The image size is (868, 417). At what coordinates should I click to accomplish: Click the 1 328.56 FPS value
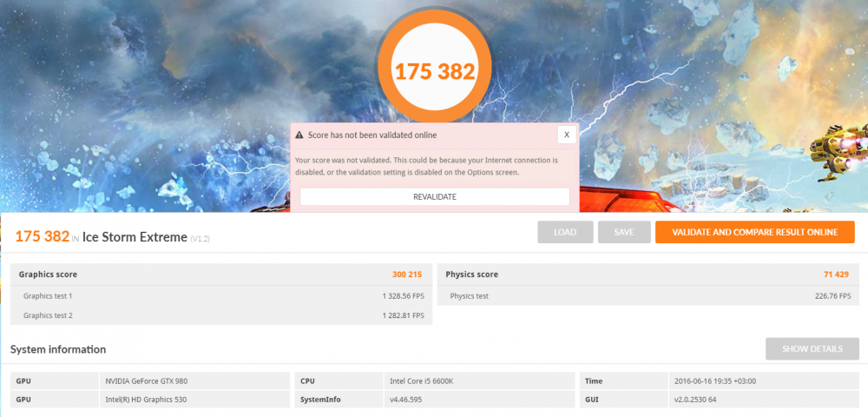(403, 295)
